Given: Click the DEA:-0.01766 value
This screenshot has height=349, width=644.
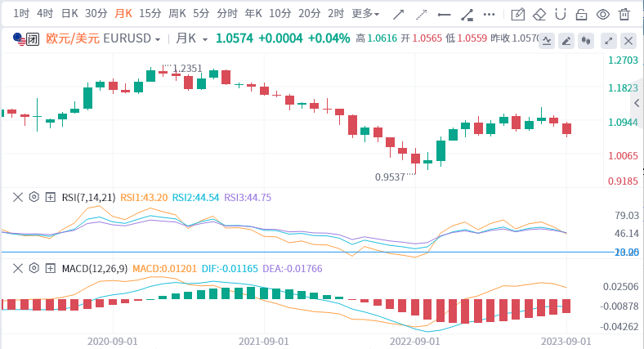Looking at the screenshot, I should tap(293, 269).
